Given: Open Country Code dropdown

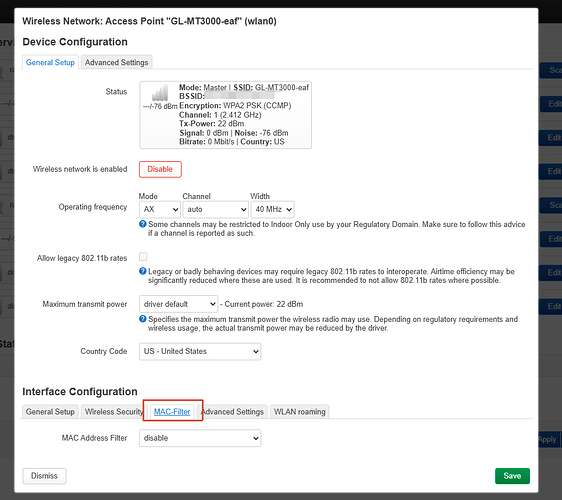Looking at the screenshot, I should tap(200, 351).
